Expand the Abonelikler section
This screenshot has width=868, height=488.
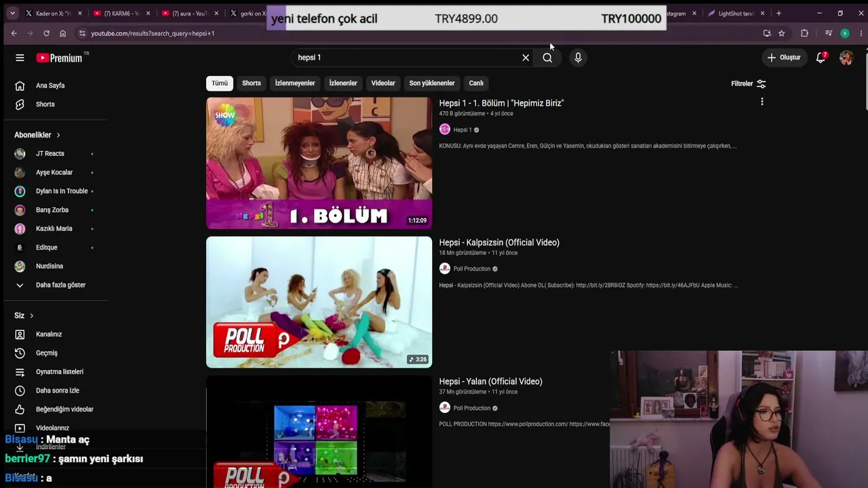click(x=37, y=135)
